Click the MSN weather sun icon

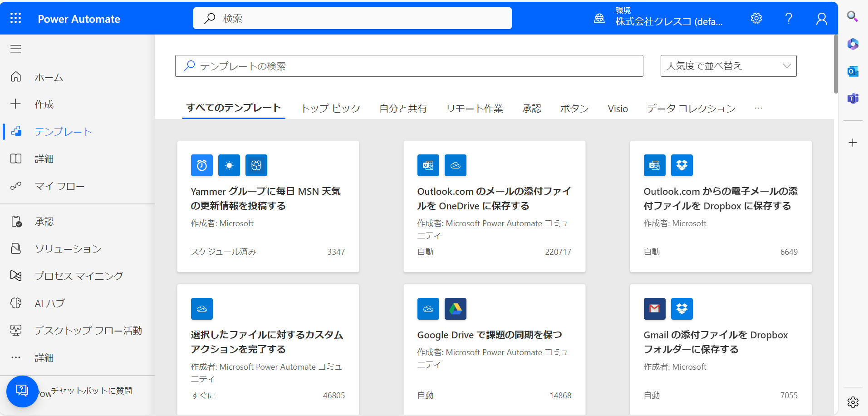click(x=229, y=165)
